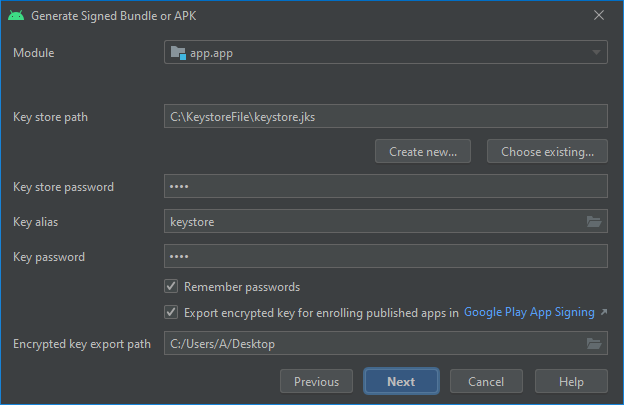Close the Generate Signed Bundle dialog
The width and height of the screenshot is (624, 405).
[599, 16]
